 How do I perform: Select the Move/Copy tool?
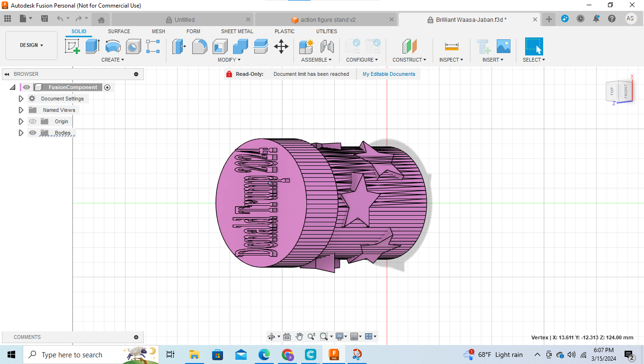click(x=281, y=46)
